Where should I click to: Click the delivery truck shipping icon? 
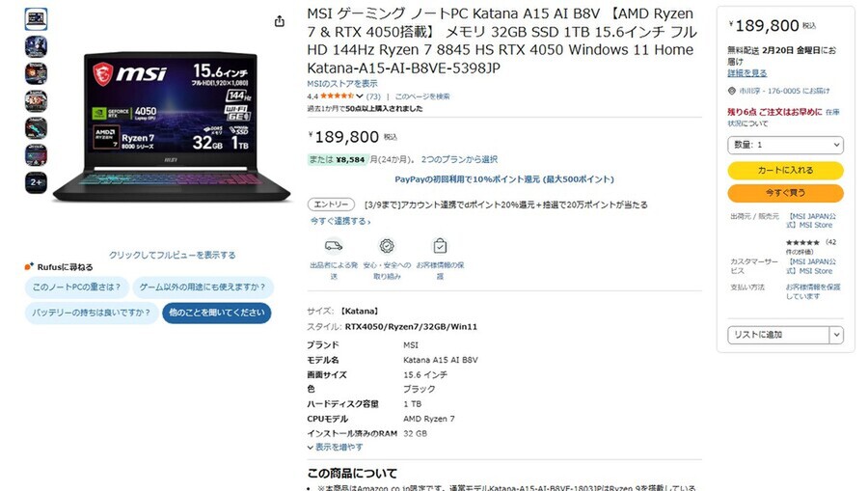[x=334, y=245]
